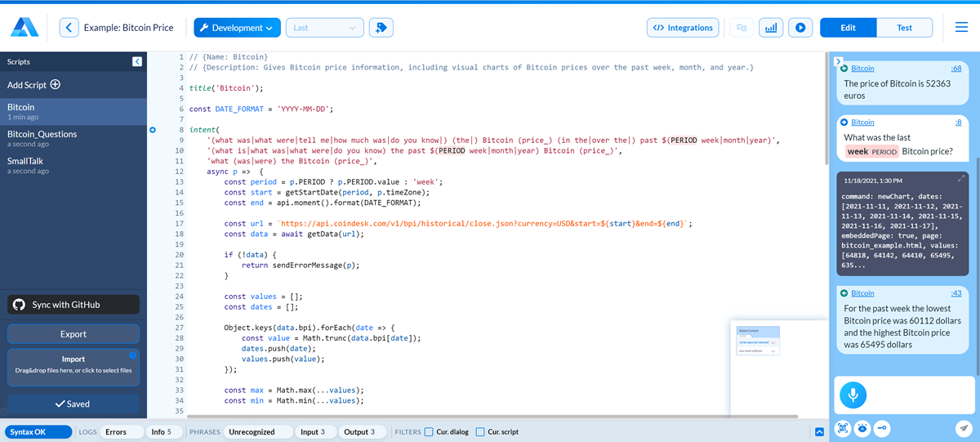
Task: Click the code minimap thumbnail
Action: 759,342
